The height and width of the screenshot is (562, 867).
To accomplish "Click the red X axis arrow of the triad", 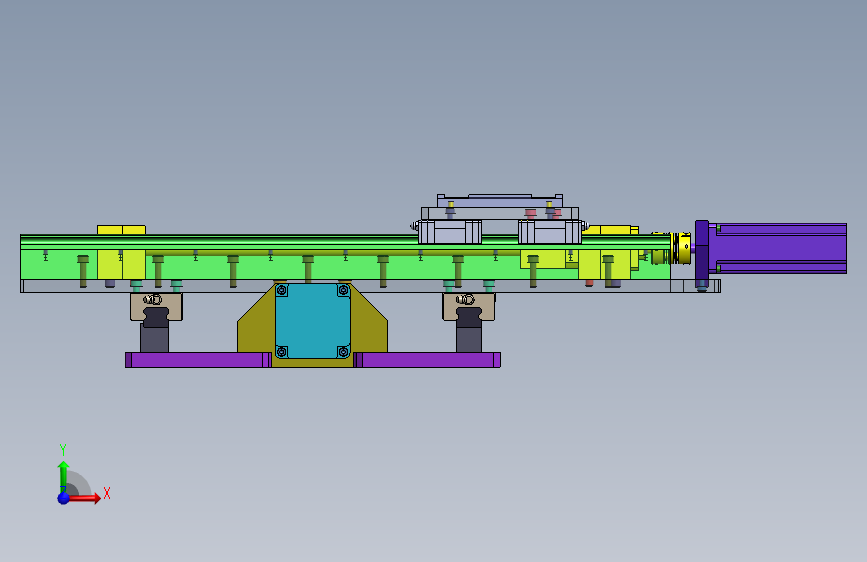I will [x=83, y=498].
